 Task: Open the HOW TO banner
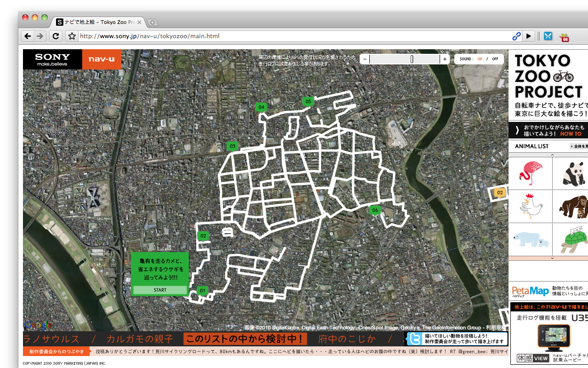pos(548,131)
